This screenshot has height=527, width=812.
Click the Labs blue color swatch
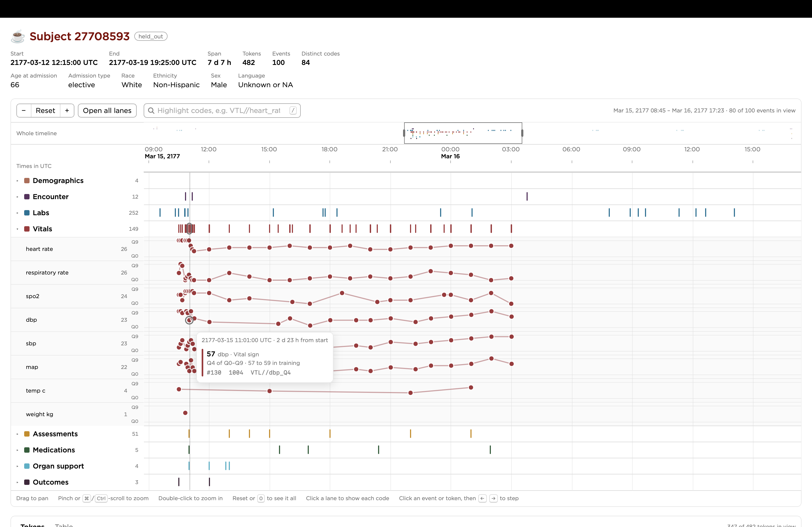27,213
